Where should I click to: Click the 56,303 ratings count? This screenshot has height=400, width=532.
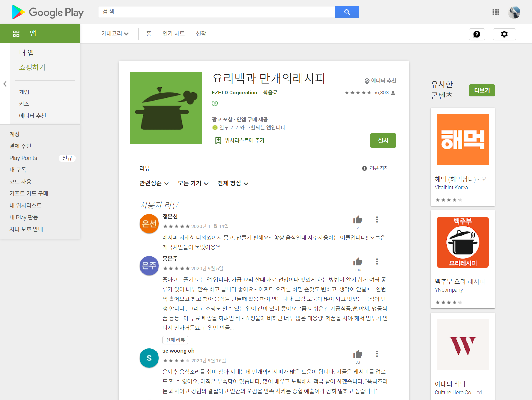(381, 93)
